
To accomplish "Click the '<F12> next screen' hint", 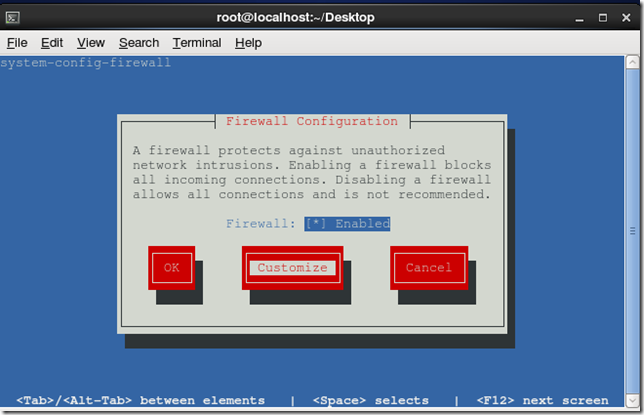I will pyautogui.click(x=543, y=400).
